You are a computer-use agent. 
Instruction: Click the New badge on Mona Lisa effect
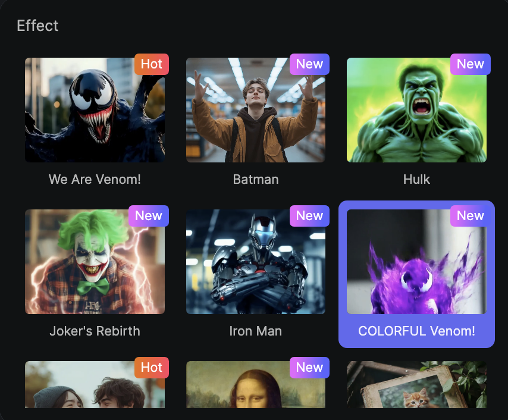[309, 368]
